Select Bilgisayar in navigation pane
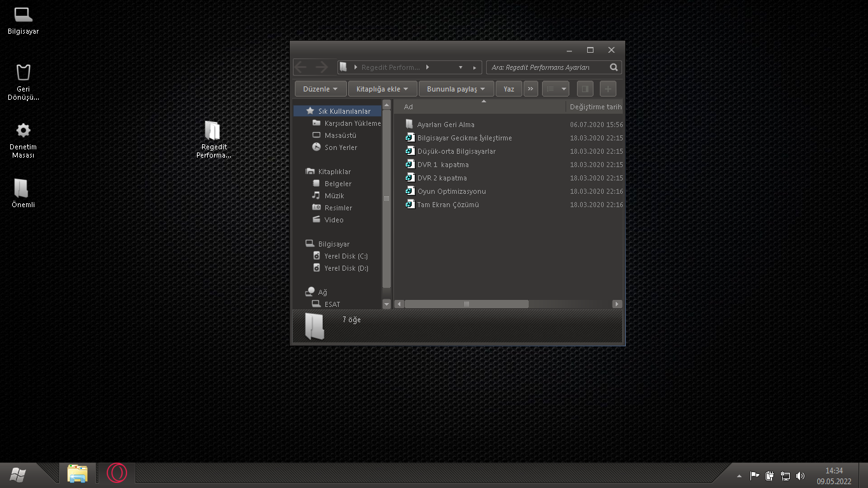The height and width of the screenshot is (488, 868). (x=327, y=244)
